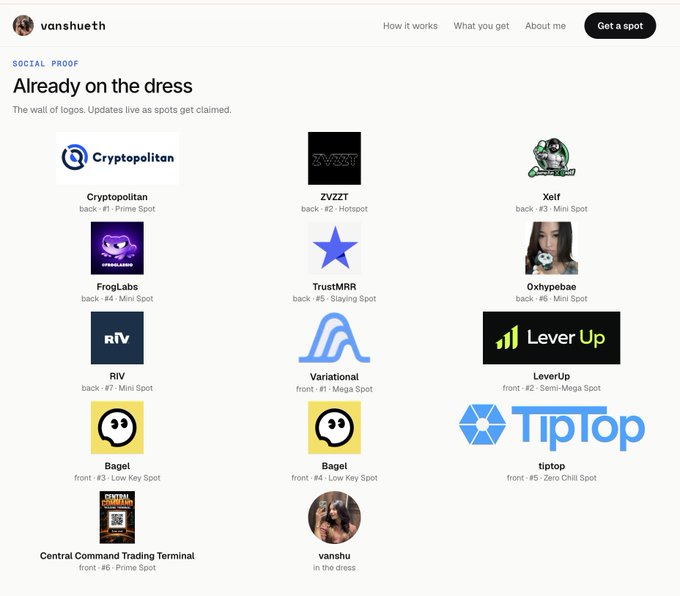Select the Xelf mascot logo

click(x=552, y=158)
